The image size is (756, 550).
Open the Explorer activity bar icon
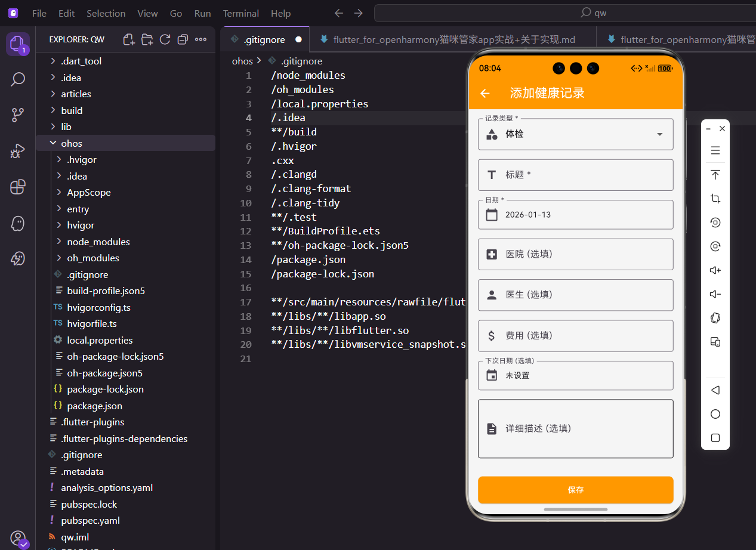(x=18, y=44)
